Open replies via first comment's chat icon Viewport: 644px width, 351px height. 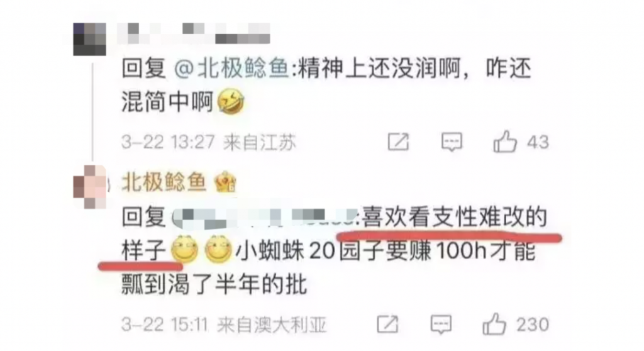tap(452, 143)
